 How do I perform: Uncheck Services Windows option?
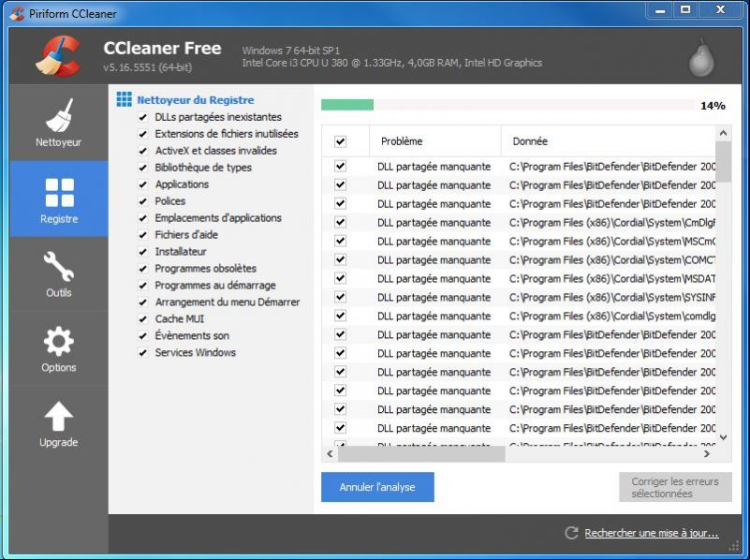(142, 352)
